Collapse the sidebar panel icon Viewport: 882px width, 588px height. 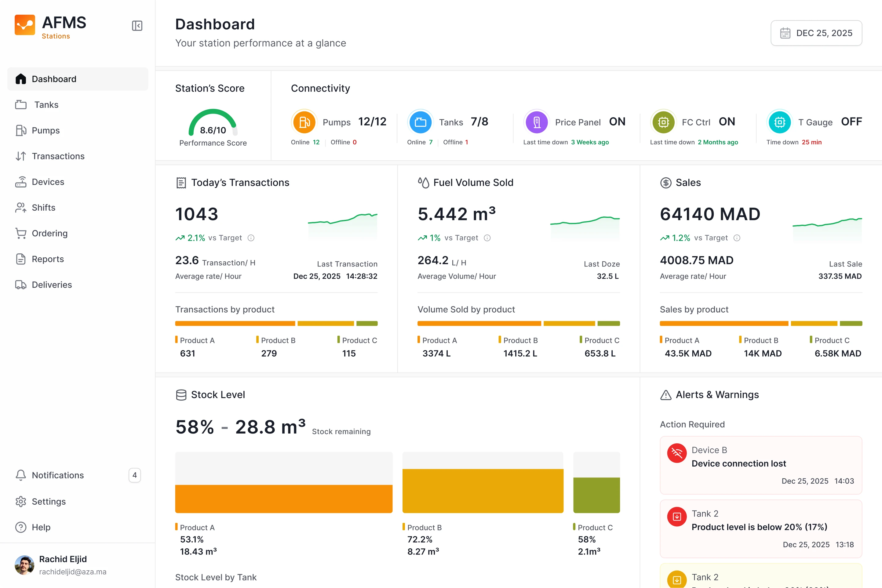(x=137, y=26)
